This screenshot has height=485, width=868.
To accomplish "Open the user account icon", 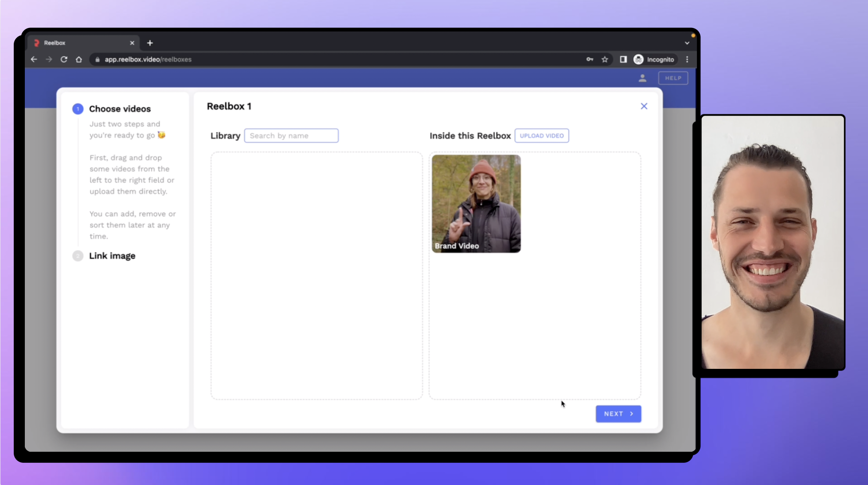I will 642,78.
